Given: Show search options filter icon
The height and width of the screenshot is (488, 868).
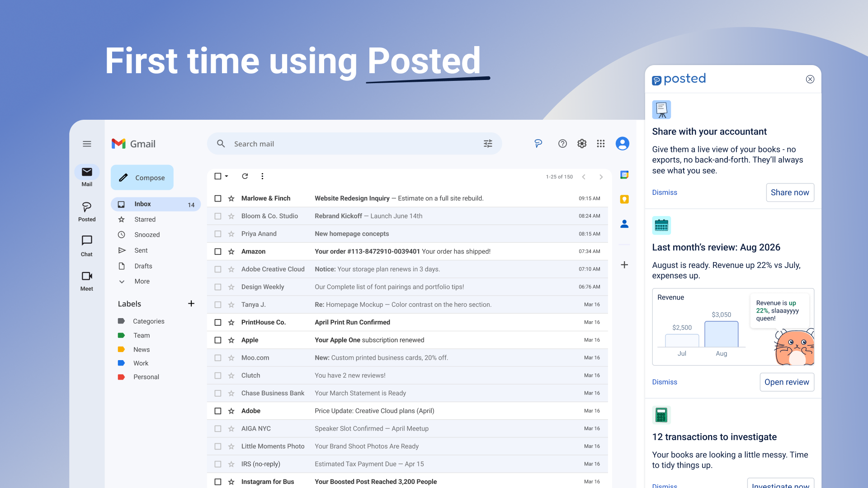Looking at the screenshot, I should (488, 144).
